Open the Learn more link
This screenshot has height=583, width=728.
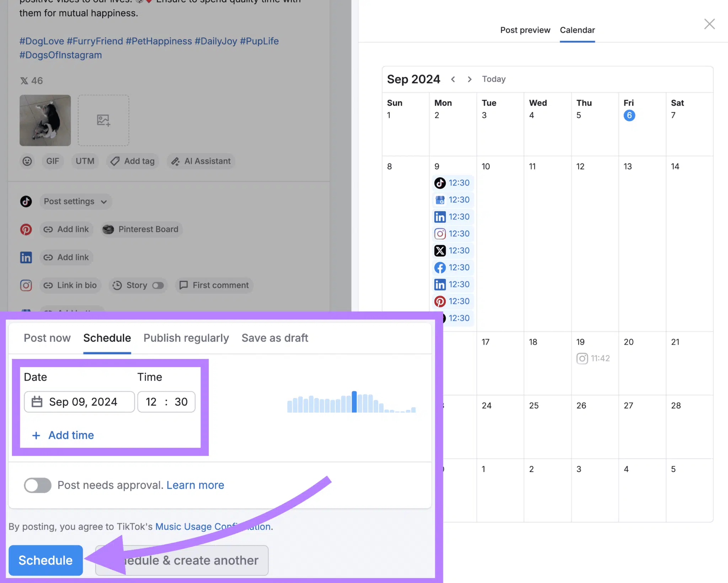[x=195, y=485]
